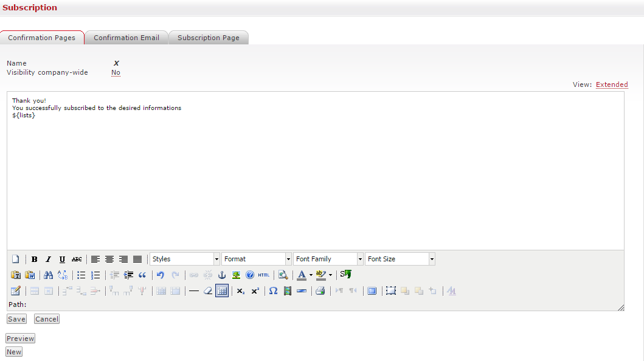Click the italic formatting icon

tap(49, 260)
